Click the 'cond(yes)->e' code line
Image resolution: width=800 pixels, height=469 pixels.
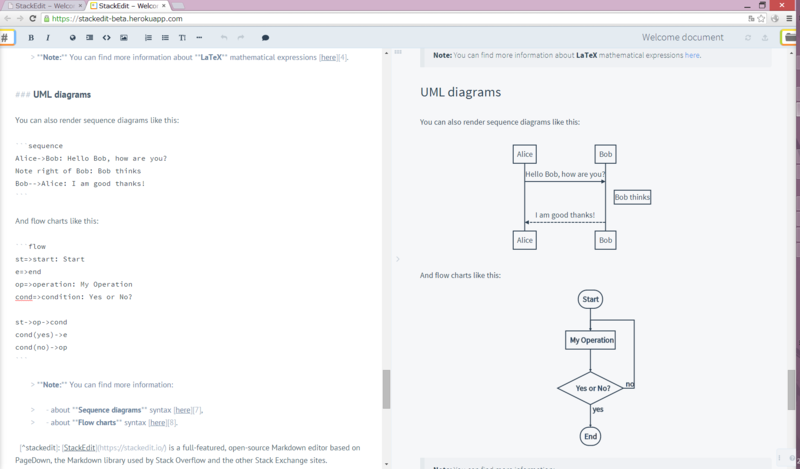click(x=41, y=335)
